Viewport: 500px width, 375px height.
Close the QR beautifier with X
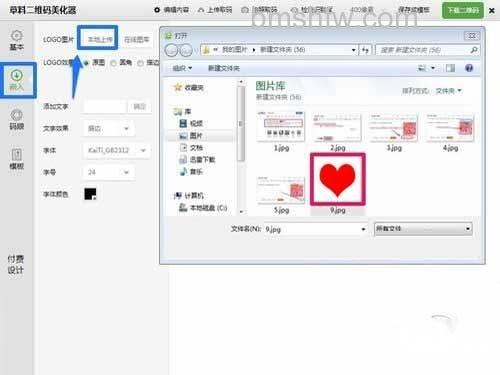point(492,11)
